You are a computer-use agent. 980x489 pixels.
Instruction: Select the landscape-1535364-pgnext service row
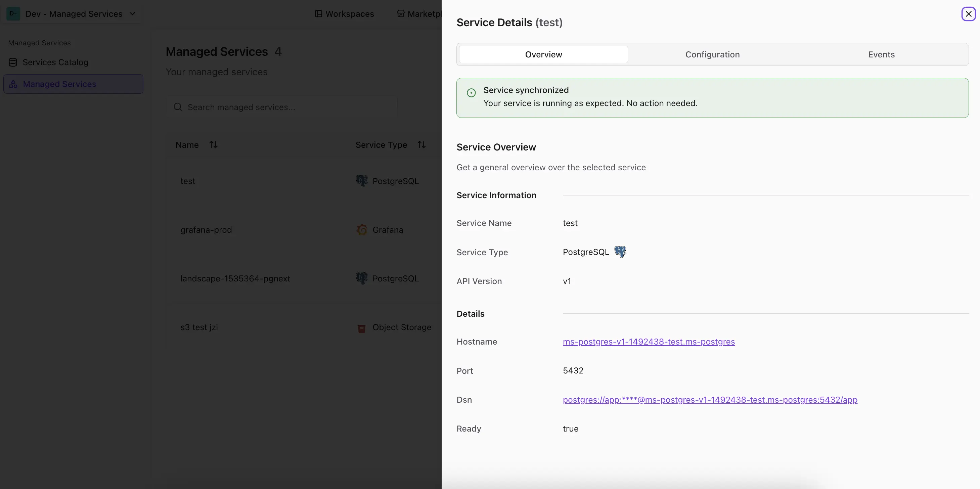coord(235,278)
